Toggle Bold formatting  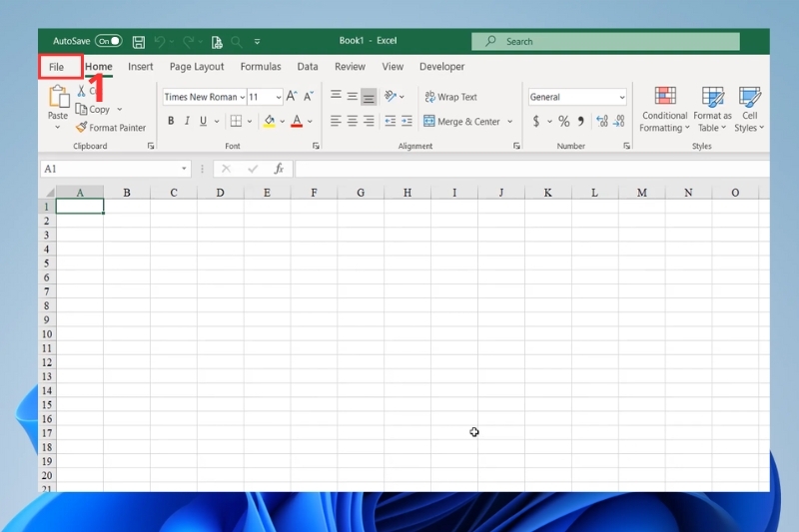(x=171, y=121)
